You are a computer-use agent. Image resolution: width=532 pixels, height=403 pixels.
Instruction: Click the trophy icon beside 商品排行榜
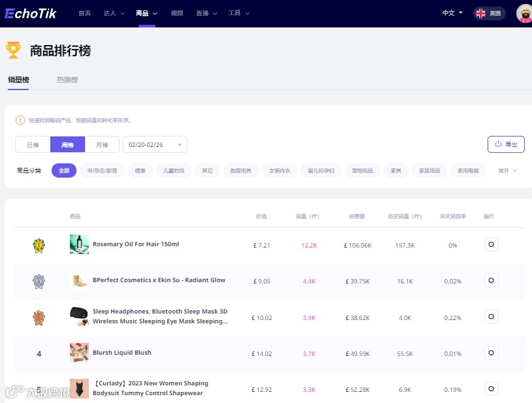13,50
